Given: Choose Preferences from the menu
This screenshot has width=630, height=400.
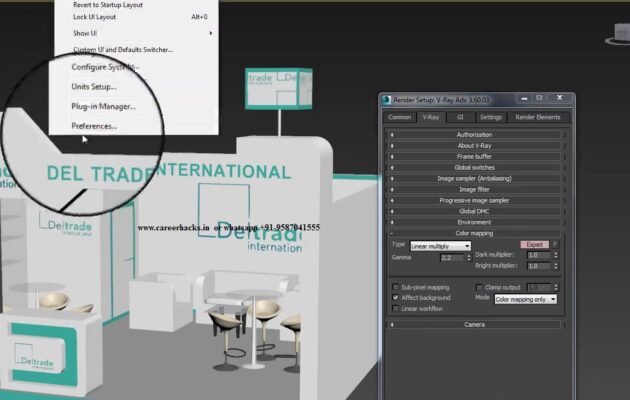Looking at the screenshot, I should click(94, 126).
